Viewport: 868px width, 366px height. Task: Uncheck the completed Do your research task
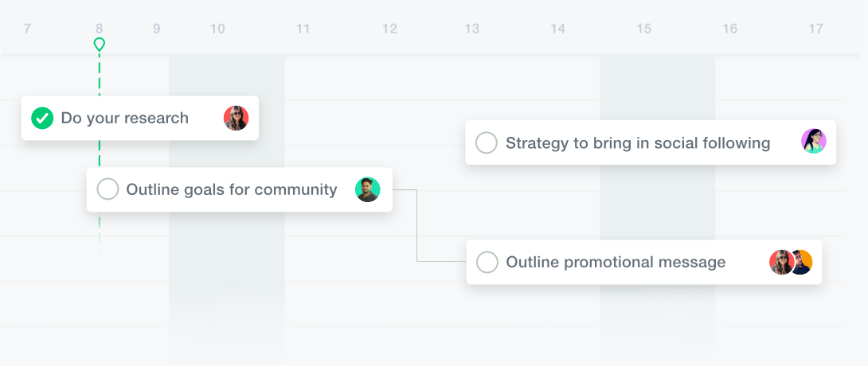tap(42, 118)
